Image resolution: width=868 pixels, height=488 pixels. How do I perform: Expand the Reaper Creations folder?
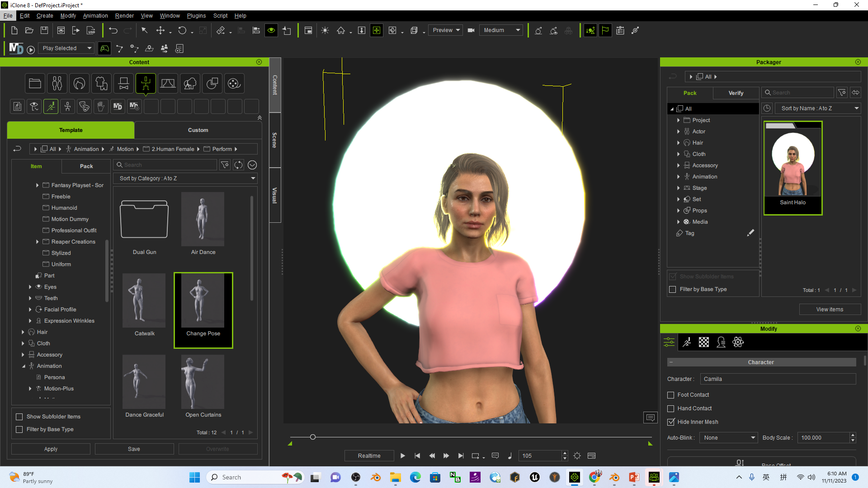tap(37, 242)
